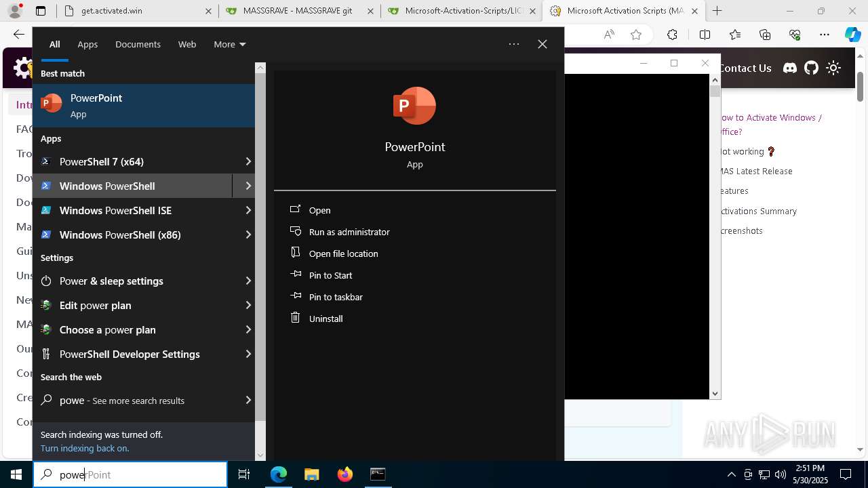Expand Windows PowerShell options arrow
Screen dimensions: 868x488
tap(248, 186)
